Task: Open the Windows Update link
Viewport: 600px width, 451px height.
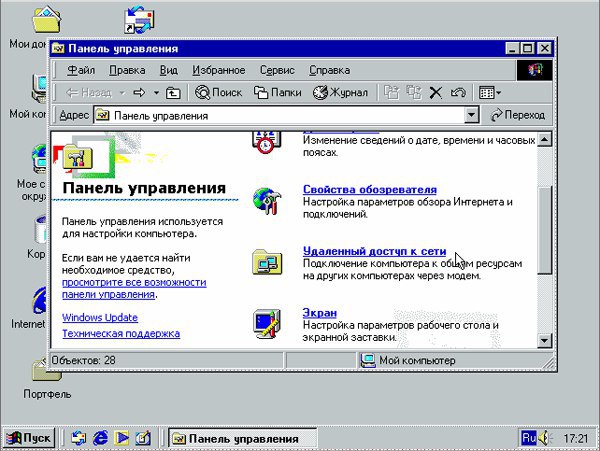Action: (100, 317)
